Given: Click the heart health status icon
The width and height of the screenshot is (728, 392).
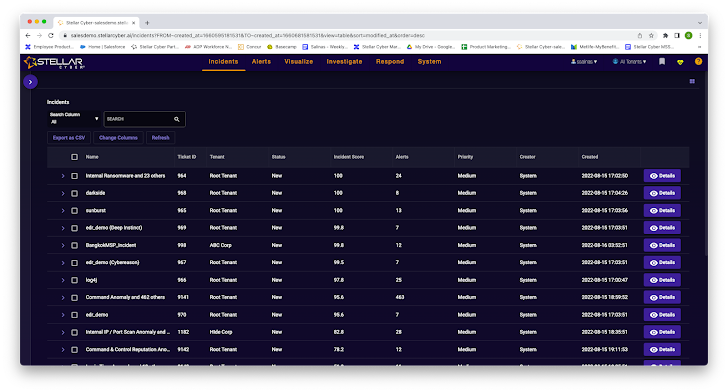Looking at the screenshot, I should point(680,62).
